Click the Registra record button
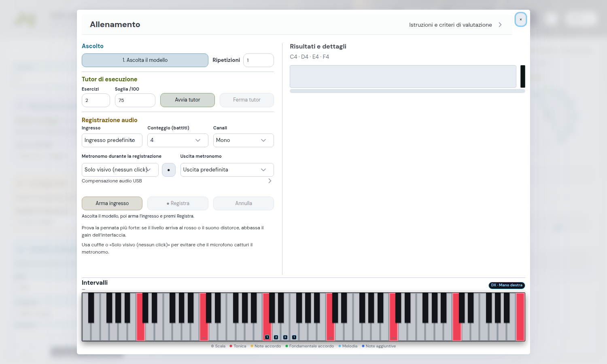This screenshot has width=607, height=364. tap(178, 203)
